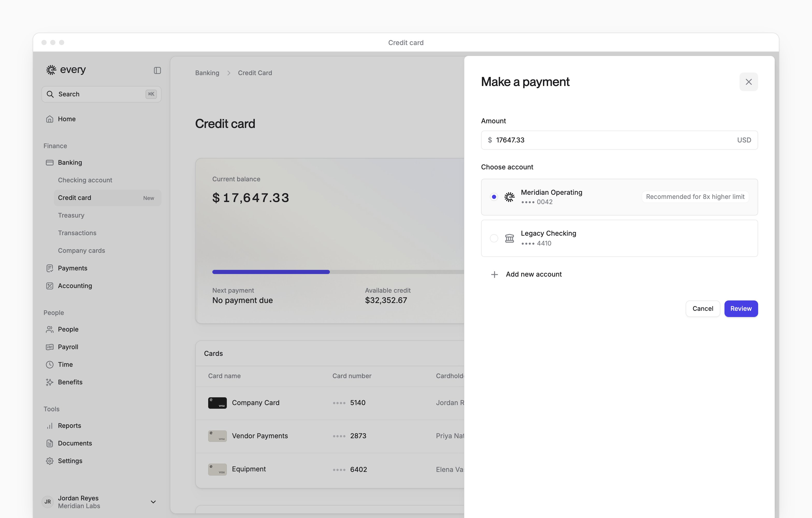Collapse sidebar with panel toggle icon
The height and width of the screenshot is (518, 812).
coord(157,70)
